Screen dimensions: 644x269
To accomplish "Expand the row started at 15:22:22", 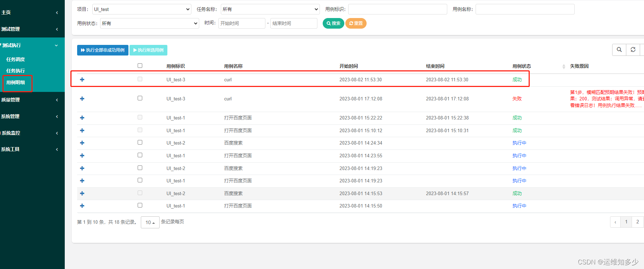I will pos(82,118).
